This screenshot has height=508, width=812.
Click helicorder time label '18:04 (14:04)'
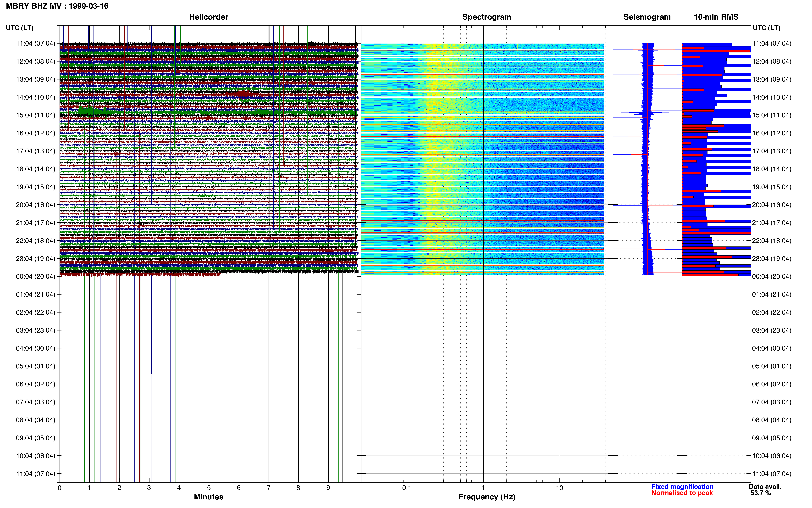[36, 169]
